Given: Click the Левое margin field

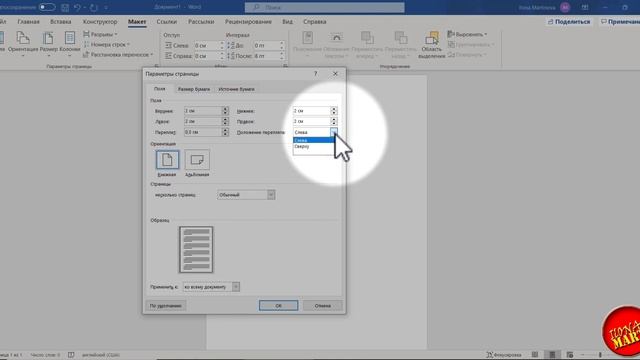Looking at the screenshot, I should click(203, 121).
